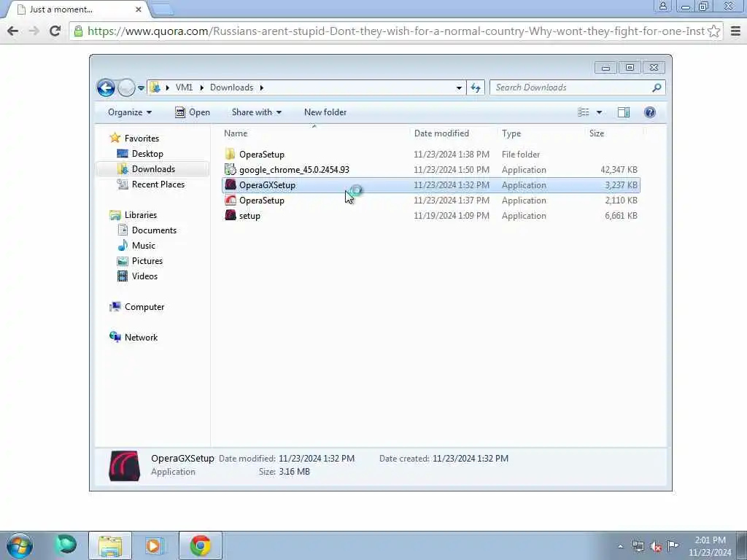Select Network in the navigation pane
This screenshot has width=747, height=560.
tap(133, 338)
